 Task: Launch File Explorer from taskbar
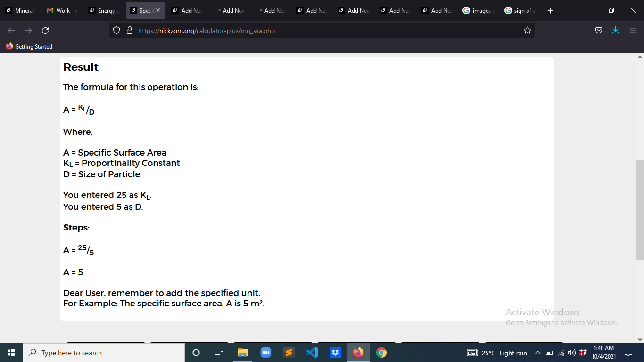click(x=242, y=353)
